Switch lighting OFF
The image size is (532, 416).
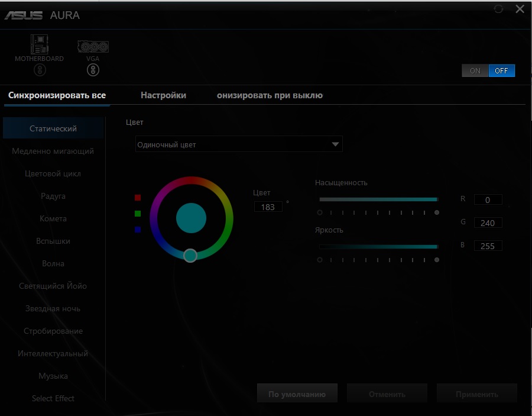coord(501,70)
